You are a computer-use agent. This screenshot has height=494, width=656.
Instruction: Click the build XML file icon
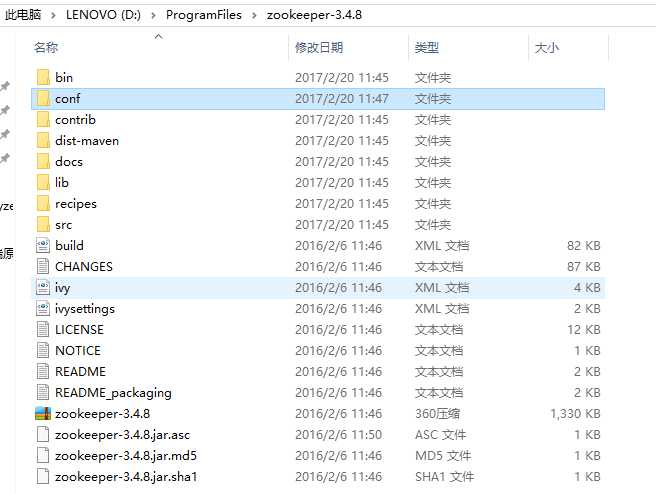tap(43, 246)
